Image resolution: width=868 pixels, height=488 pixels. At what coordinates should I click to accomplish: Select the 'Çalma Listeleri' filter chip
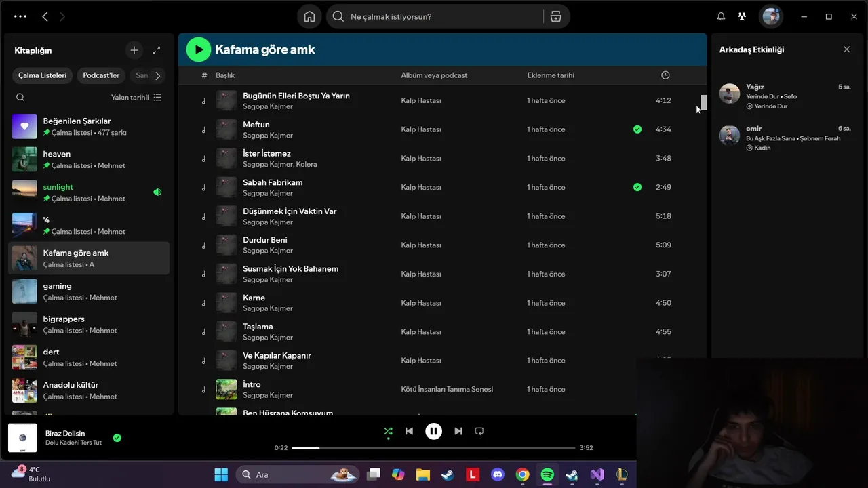[x=42, y=75]
